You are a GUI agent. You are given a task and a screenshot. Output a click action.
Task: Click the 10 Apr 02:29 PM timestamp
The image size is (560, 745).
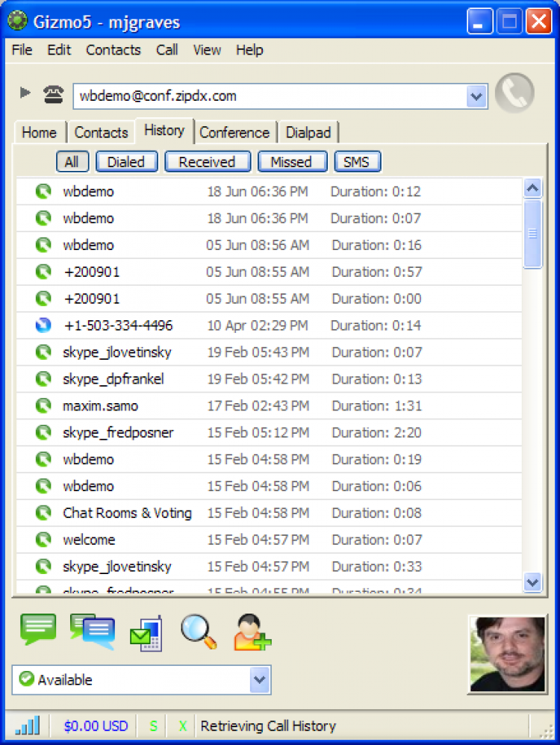pyautogui.click(x=258, y=325)
